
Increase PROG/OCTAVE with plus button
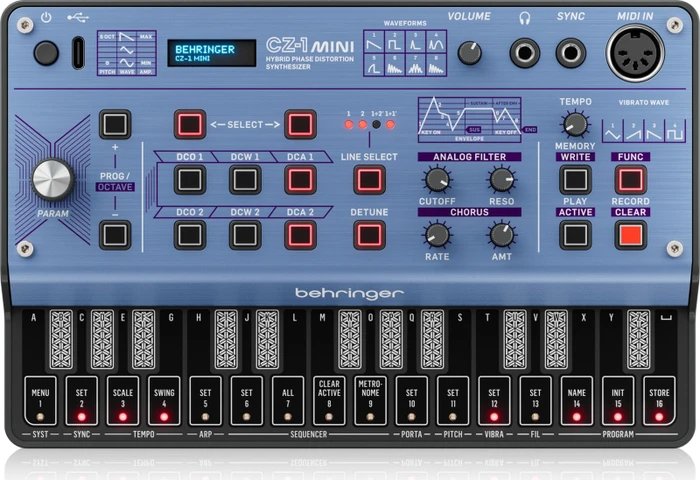pos(115,124)
